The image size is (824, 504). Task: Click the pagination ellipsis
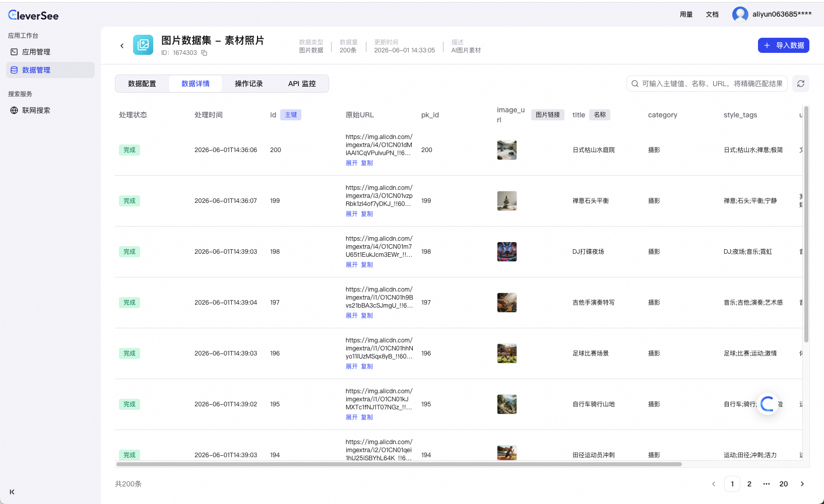[x=767, y=484]
